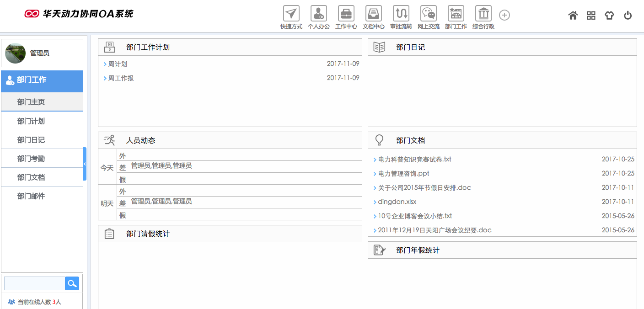This screenshot has height=309, width=644.
Task: Click the sidebar search input field
Action: [x=34, y=283]
